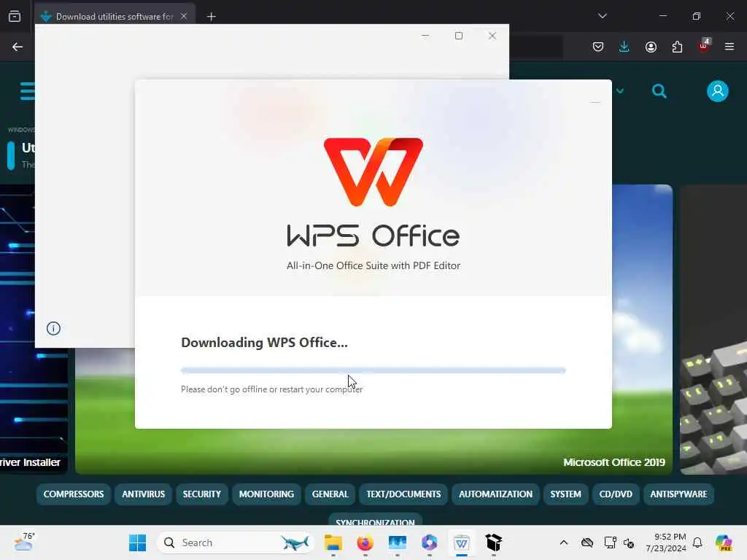Open the monitor app icon in taskbar
The height and width of the screenshot is (560, 747).
pos(398,542)
